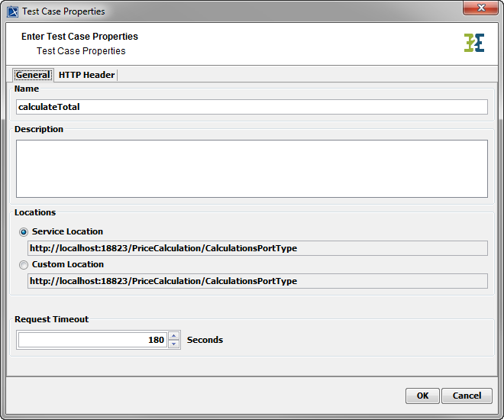Screen dimensions: 504x420
Task: Increase the Request Timeout value
Action: (174, 335)
